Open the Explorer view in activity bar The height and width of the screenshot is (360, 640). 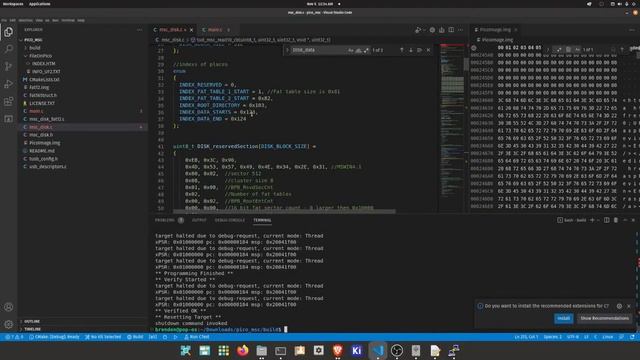(x=9, y=32)
